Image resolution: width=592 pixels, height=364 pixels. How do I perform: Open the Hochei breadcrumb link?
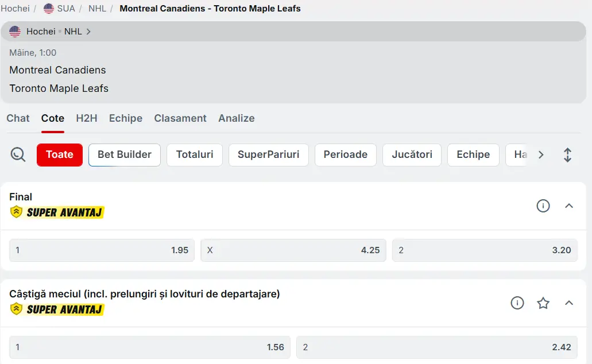(x=15, y=8)
